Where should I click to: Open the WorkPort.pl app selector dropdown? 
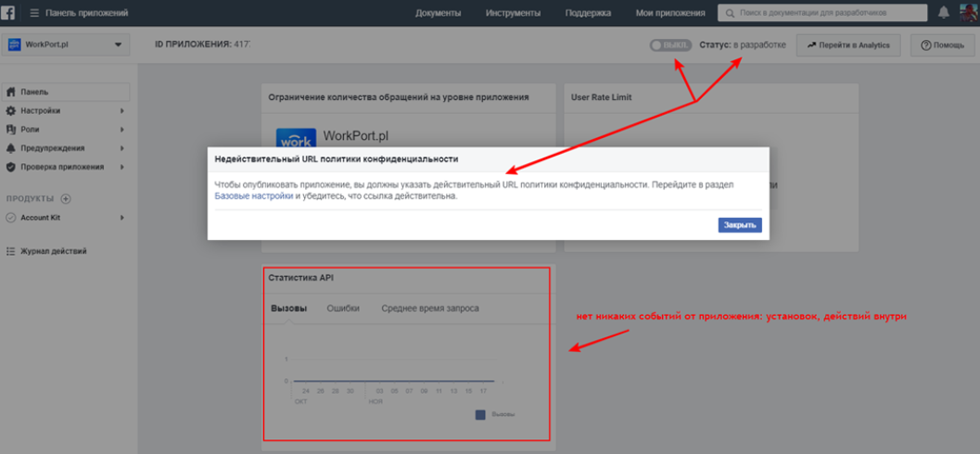(x=66, y=44)
